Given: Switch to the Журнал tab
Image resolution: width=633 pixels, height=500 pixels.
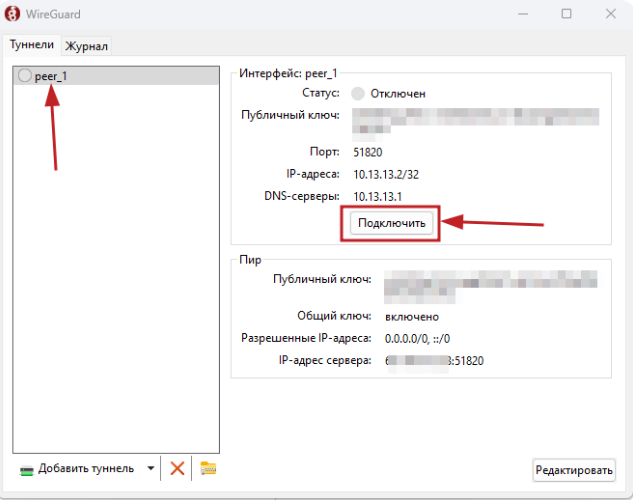Looking at the screenshot, I should coord(86,46).
